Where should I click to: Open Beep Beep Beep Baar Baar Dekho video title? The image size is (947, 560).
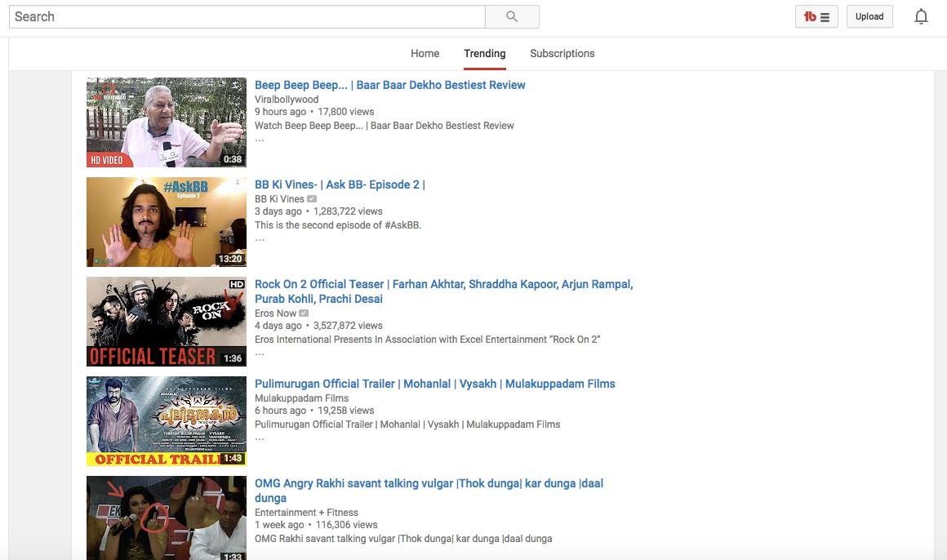(x=390, y=85)
